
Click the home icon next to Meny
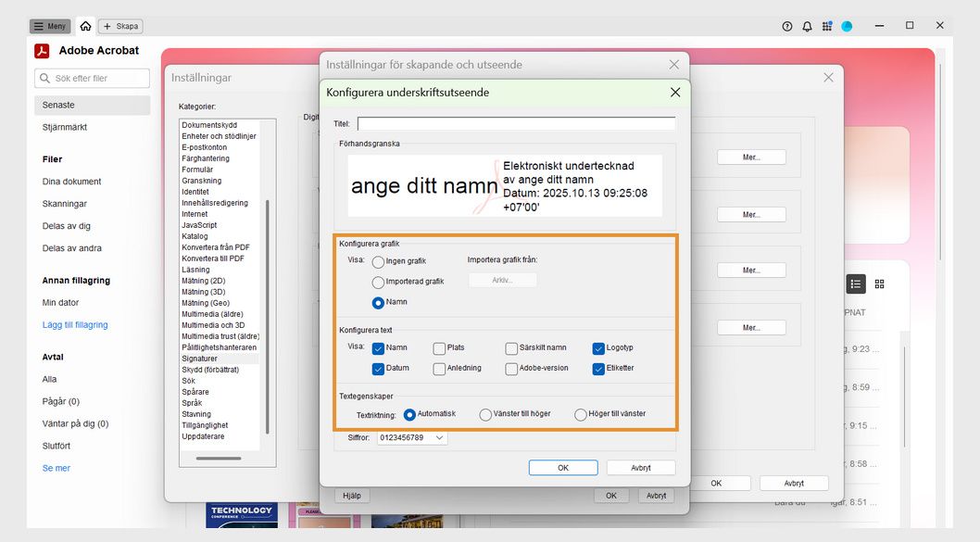[x=86, y=26]
